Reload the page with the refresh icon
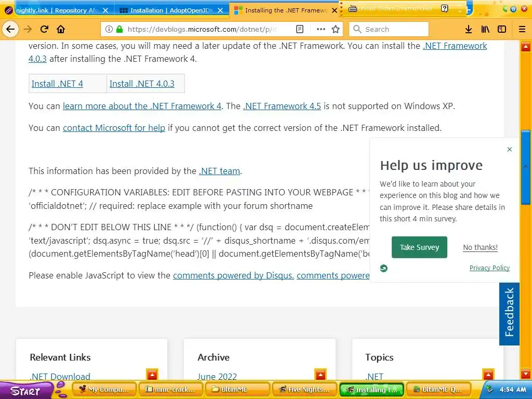The height and width of the screenshot is (399, 532). point(44,29)
